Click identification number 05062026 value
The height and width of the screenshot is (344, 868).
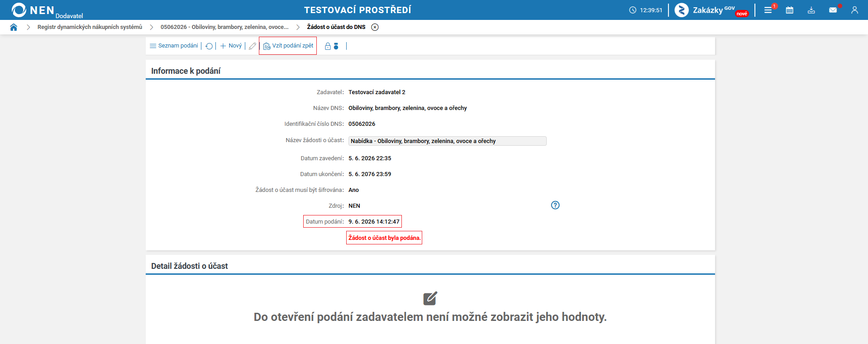point(362,124)
